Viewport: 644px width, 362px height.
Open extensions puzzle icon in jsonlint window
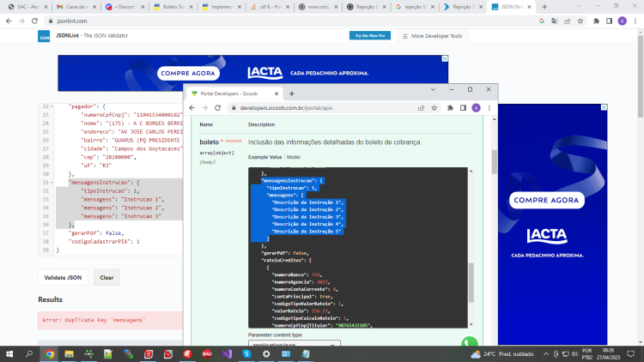597,21
